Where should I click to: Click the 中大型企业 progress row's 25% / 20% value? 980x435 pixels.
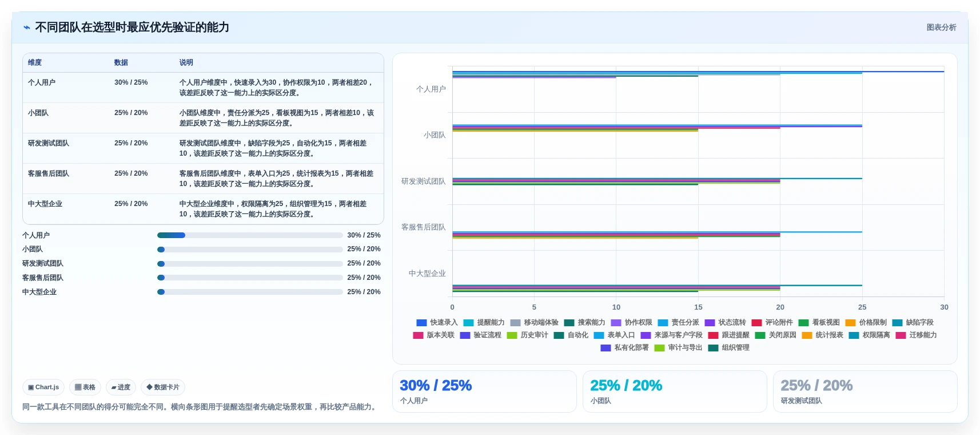click(364, 292)
